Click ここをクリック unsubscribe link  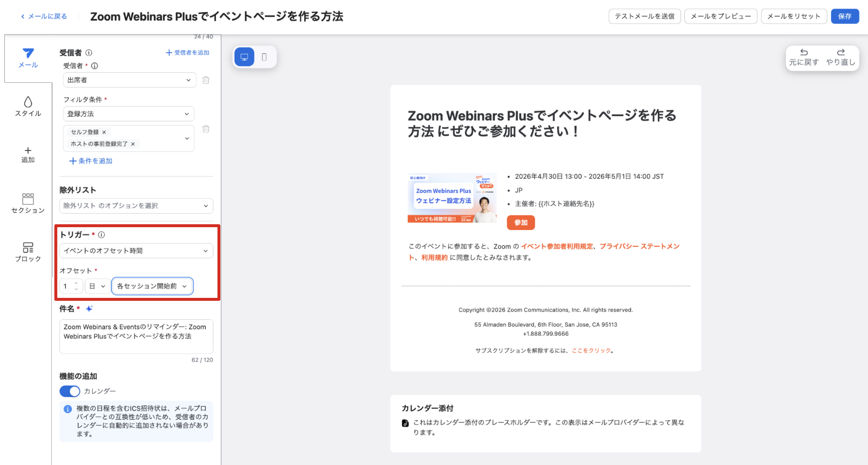tap(591, 351)
